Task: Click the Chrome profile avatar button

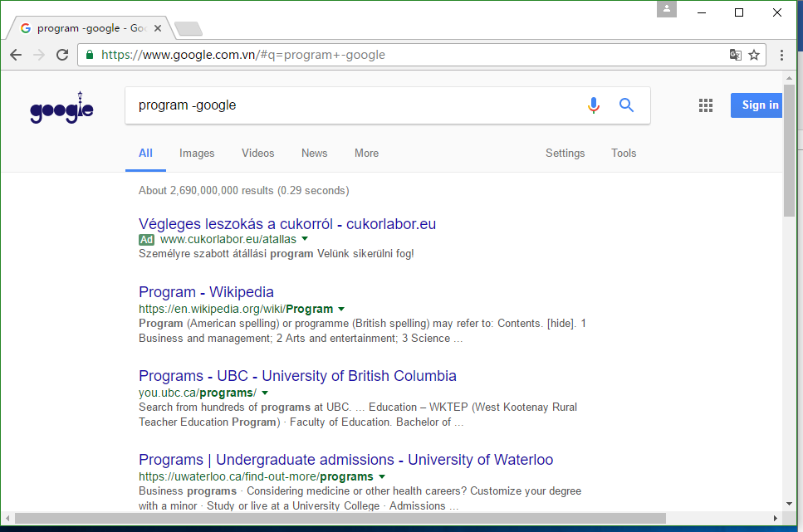Action: tap(667, 8)
